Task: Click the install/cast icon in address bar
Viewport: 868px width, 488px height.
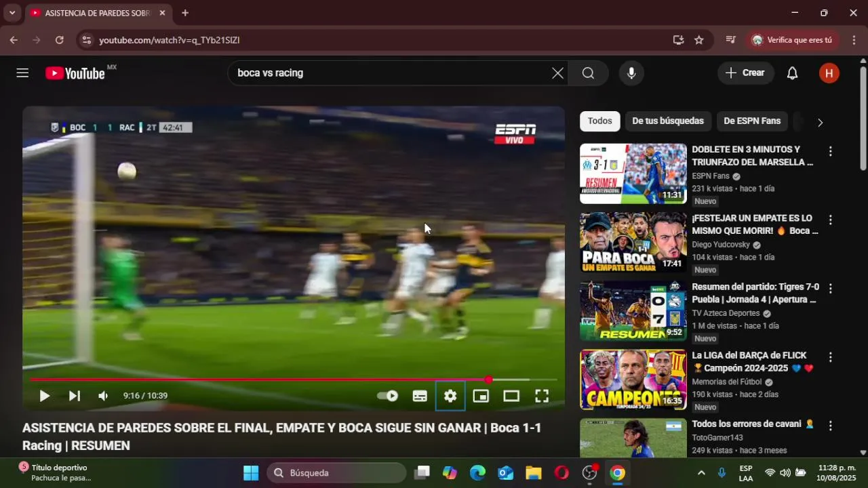Action: tap(678, 40)
